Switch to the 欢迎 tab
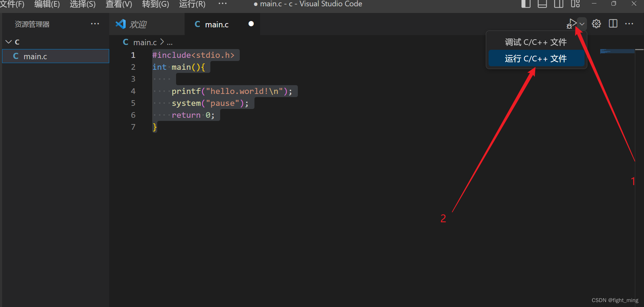 point(147,24)
